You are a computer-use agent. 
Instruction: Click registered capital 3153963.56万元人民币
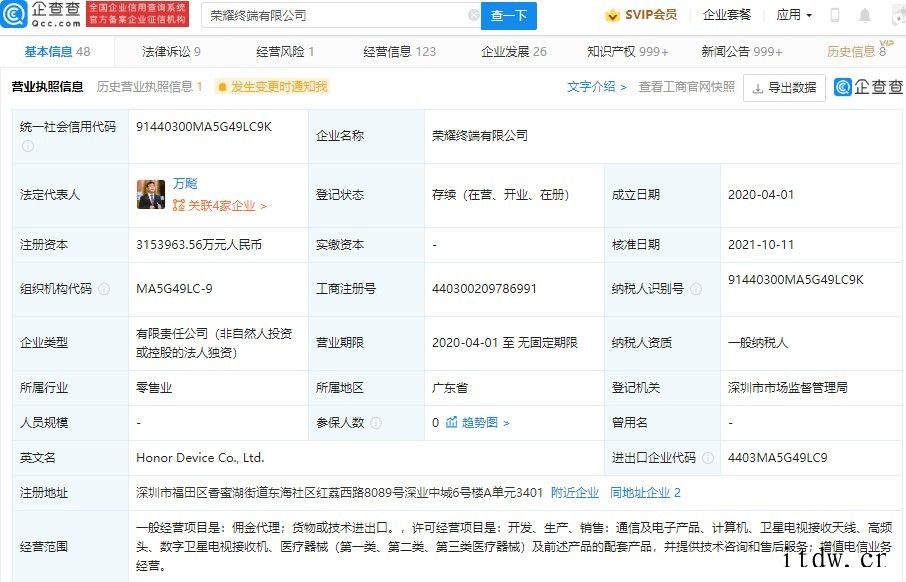point(199,245)
